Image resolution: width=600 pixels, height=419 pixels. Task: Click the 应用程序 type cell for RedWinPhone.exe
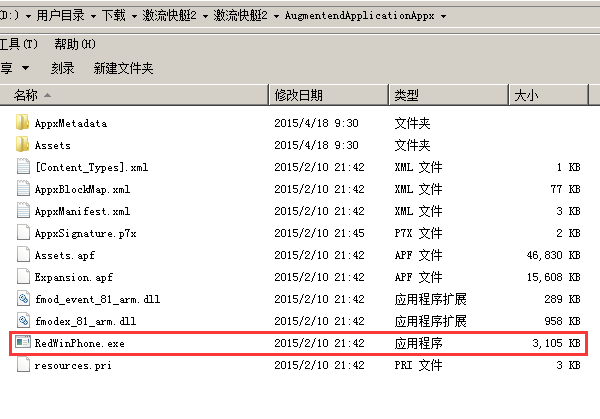point(419,343)
